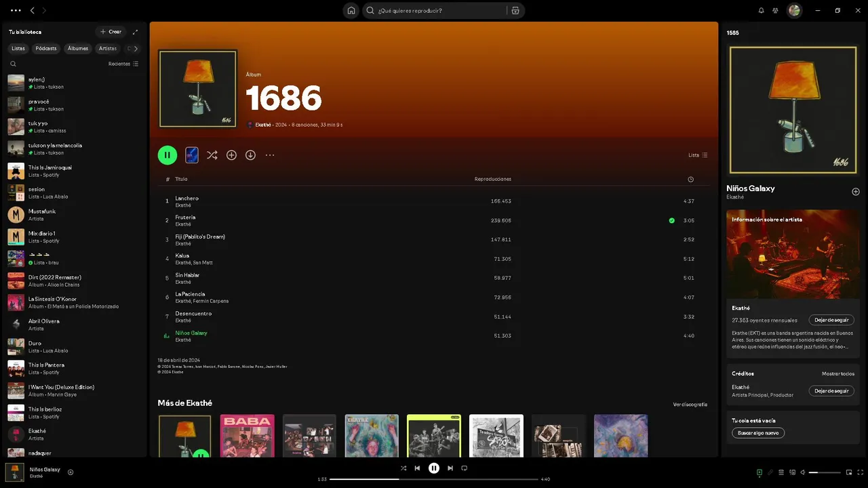This screenshot has width=868, height=488.
Task: Select the Niños Galaxy track row
Action: pyautogui.click(x=434, y=335)
